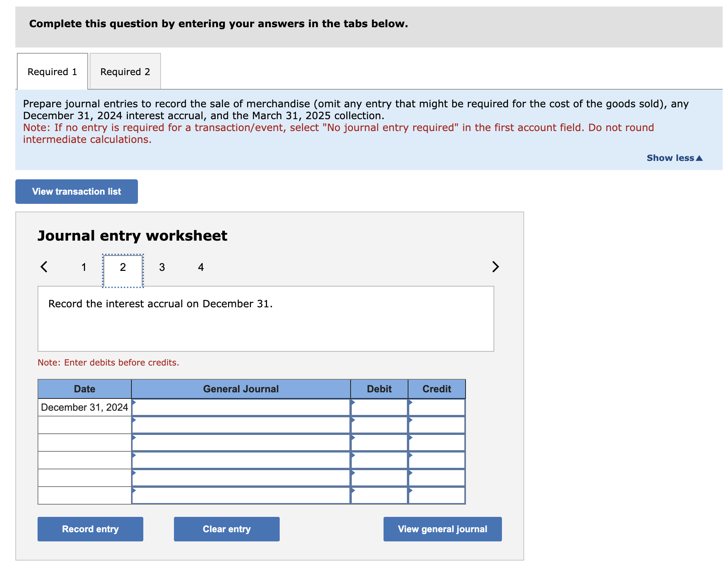This screenshot has width=728, height=564.
Task: Click the Credit column header
Action: tap(437, 389)
